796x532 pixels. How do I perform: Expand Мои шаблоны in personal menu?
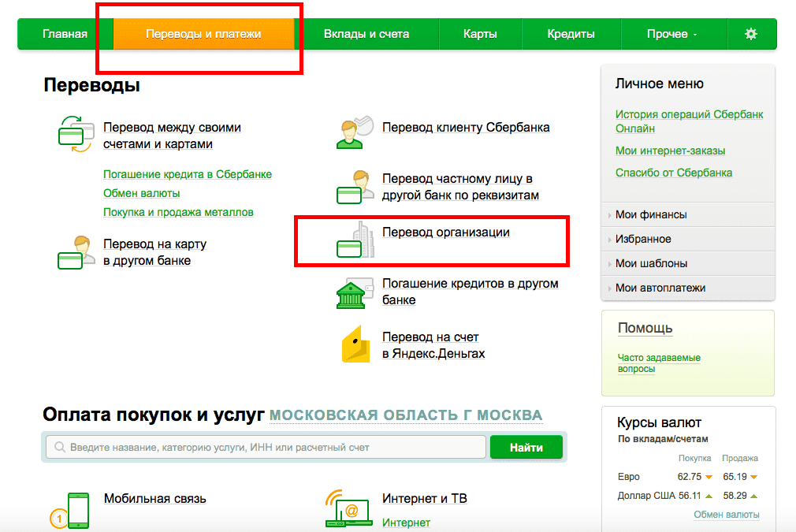(x=651, y=263)
